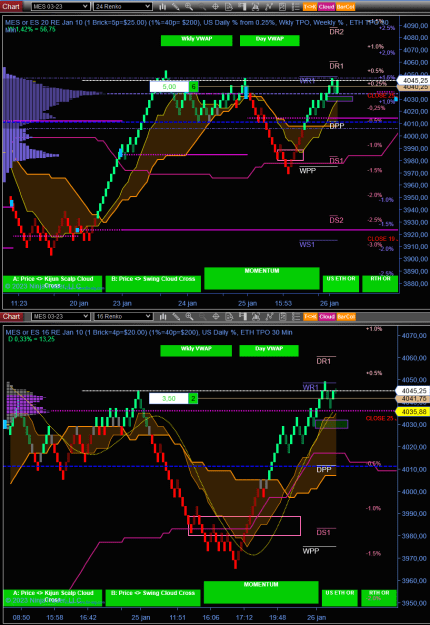The image size is (430, 625).
Task: Click yellow 4035,88 price marker in lower chart
Action: coord(412,412)
